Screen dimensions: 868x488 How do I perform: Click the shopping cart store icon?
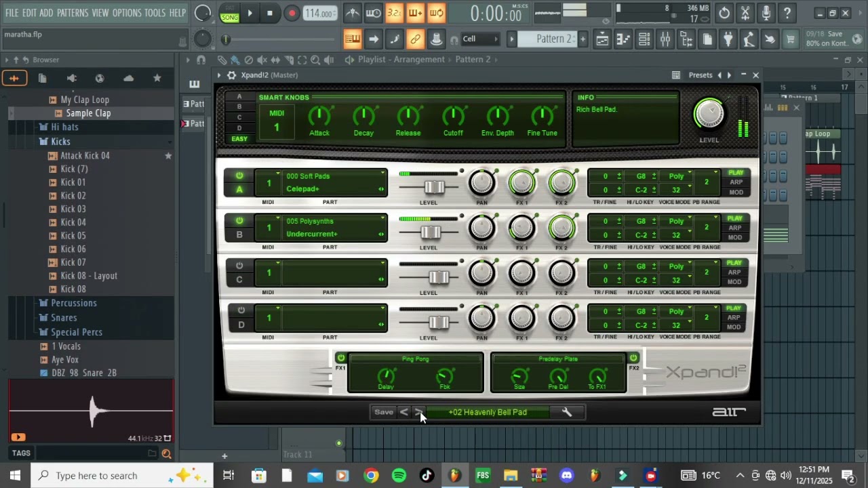[x=790, y=39]
